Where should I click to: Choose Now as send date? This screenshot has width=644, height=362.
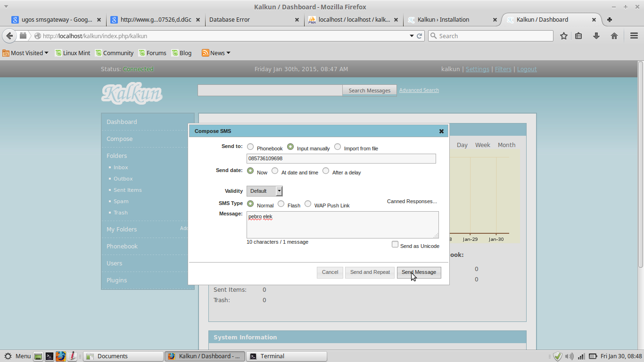(x=250, y=171)
